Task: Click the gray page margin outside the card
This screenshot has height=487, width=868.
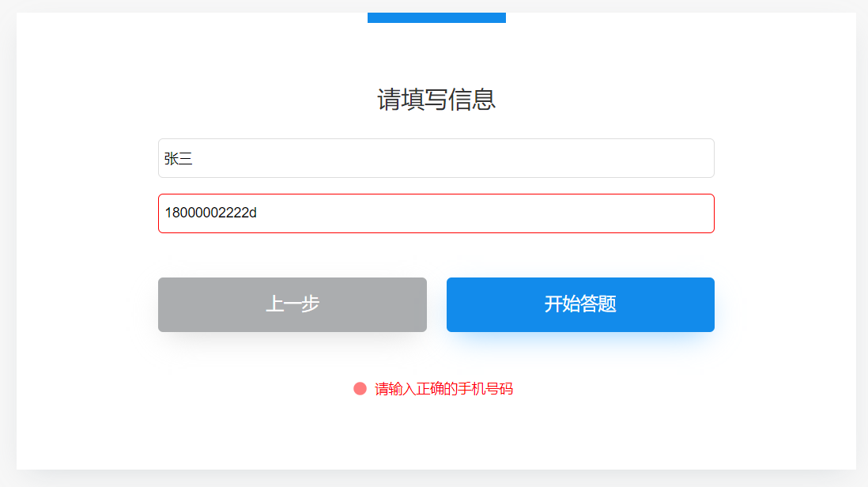Action: pos(8,243)
